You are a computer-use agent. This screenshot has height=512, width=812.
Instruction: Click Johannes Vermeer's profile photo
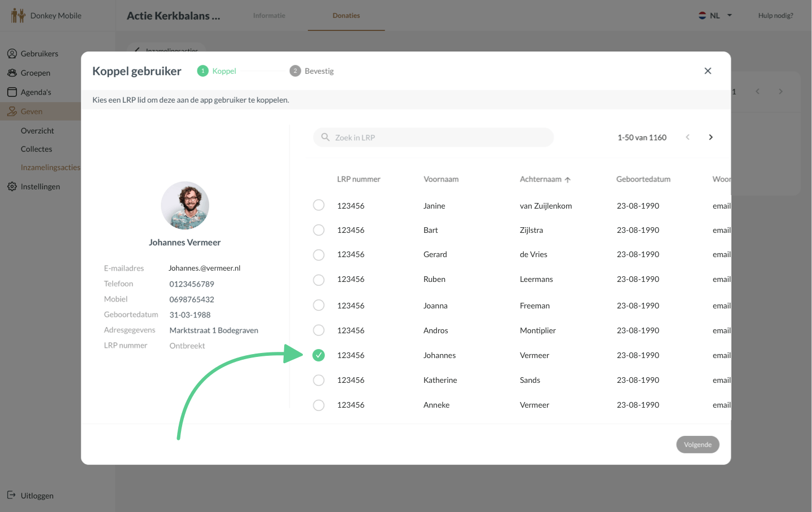(x=185, y=205)
